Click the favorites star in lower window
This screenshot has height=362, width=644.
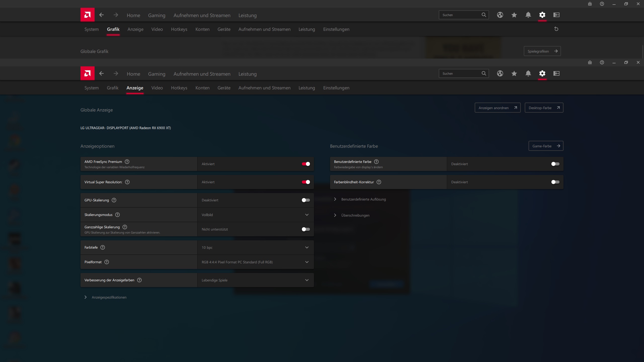click(x=514, y=73)
